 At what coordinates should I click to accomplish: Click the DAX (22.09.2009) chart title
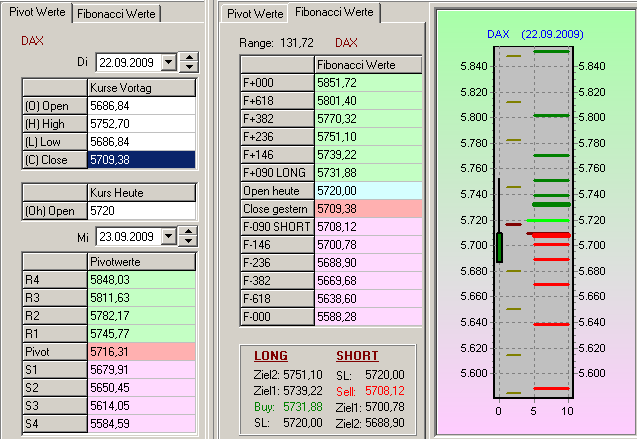(x=535, y=34)
